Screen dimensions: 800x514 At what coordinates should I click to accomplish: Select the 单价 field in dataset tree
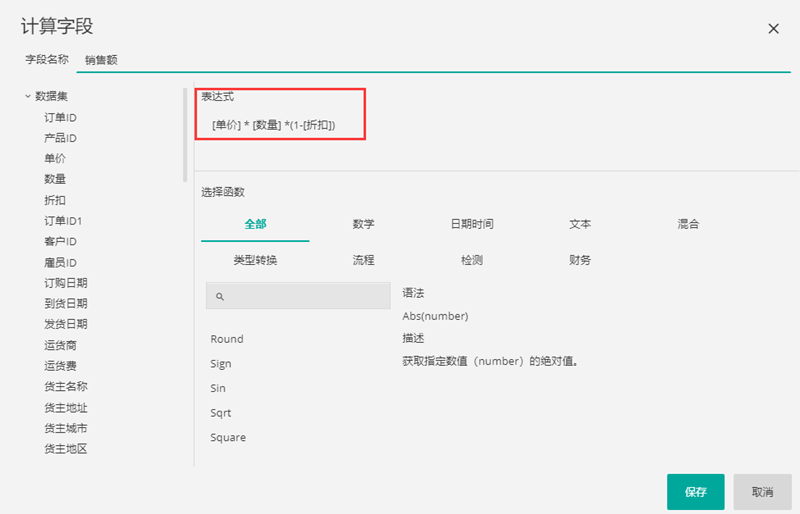click(55, 159)
